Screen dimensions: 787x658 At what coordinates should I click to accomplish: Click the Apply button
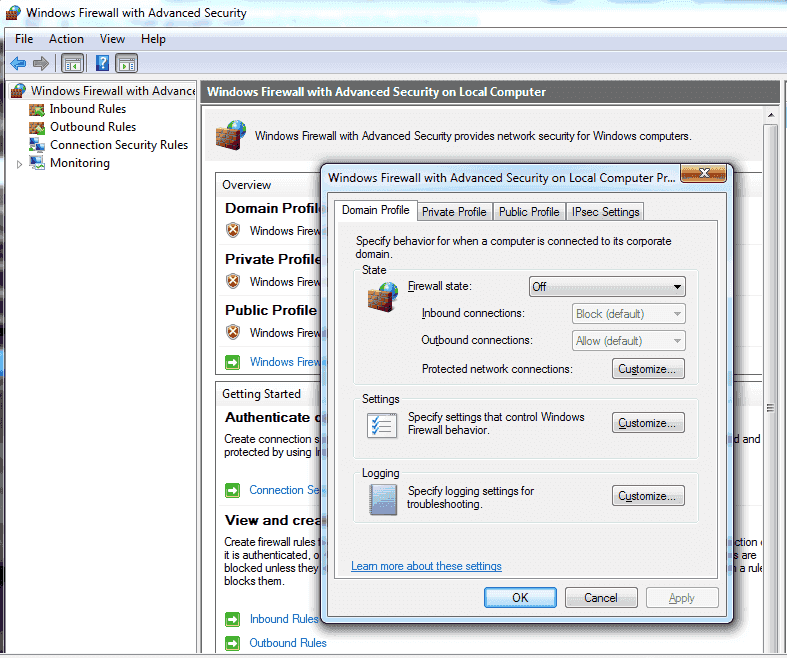tap(682, 598)
